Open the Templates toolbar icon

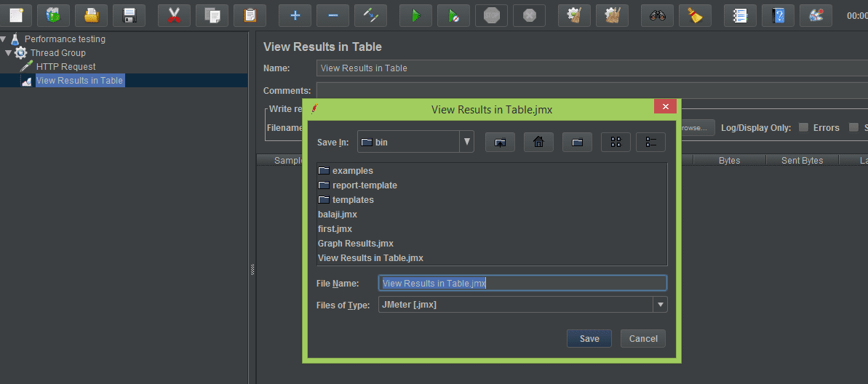(53, 15)
